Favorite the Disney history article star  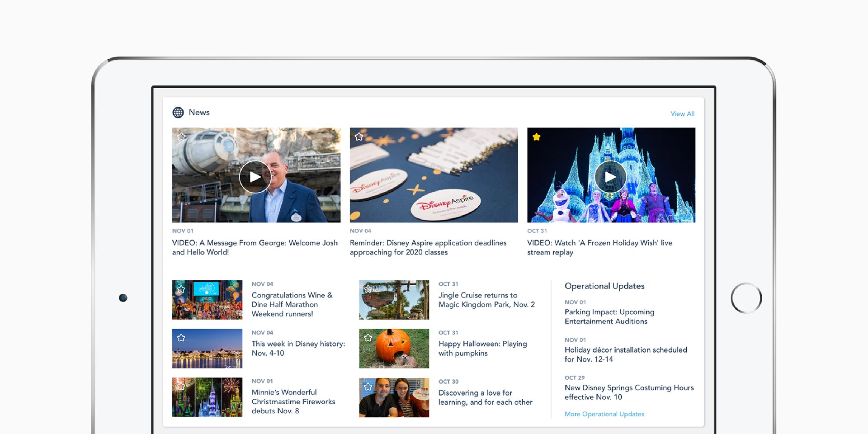(x=181, y=338)
